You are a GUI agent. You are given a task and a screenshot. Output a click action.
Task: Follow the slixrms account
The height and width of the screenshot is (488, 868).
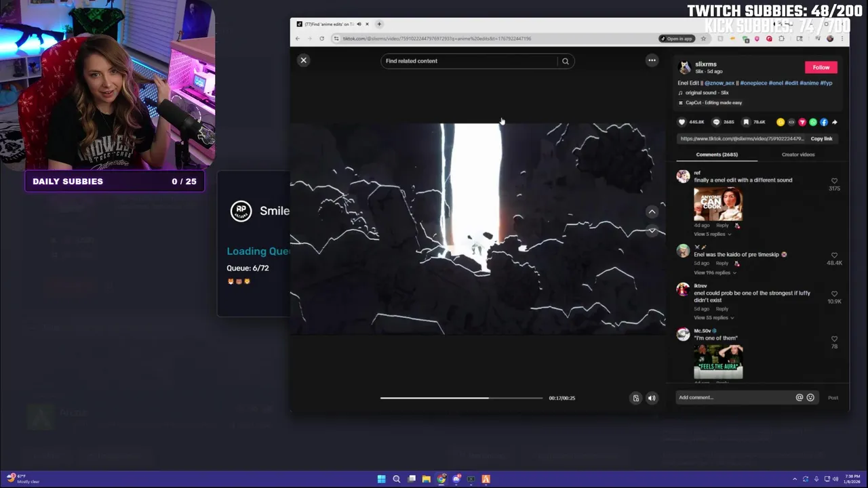pyautogui.click(x=821, y=67)
